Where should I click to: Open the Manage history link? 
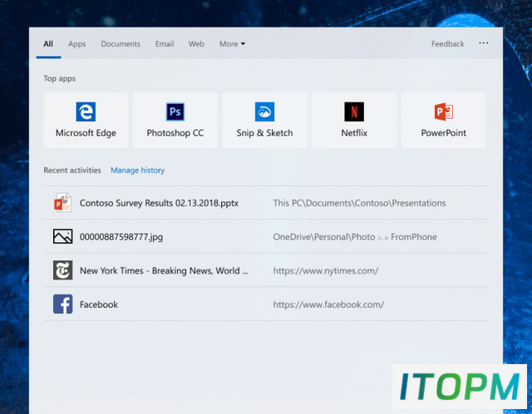137,170
